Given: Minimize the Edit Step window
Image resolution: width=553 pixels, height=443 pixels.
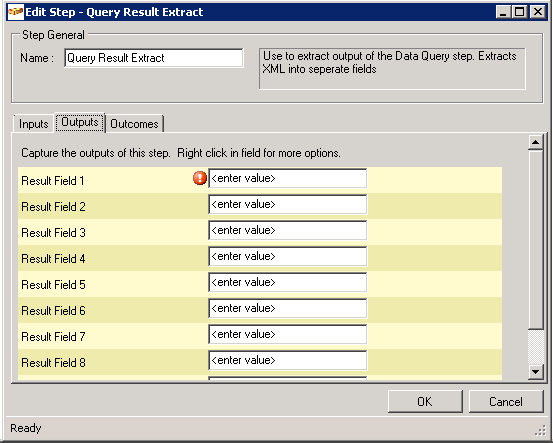Looking at the screenshot, I should click(x=503, y=12).
